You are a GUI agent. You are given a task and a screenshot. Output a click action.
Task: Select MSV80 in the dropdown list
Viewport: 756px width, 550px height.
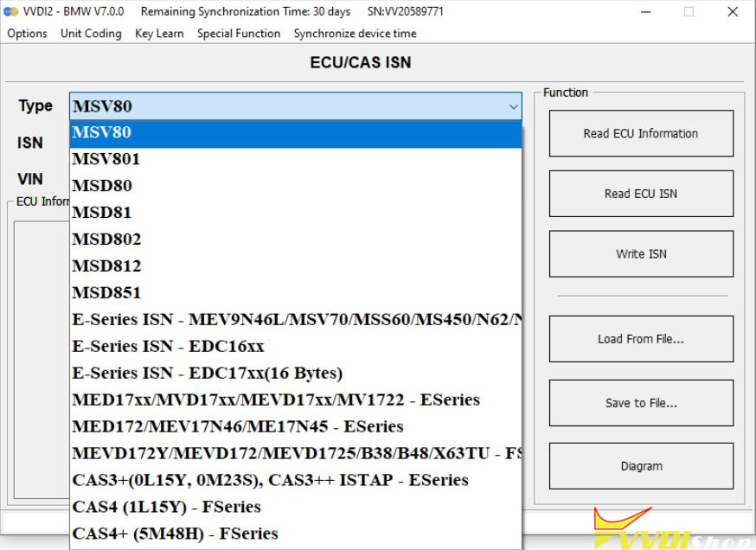(x=296, y=132)
